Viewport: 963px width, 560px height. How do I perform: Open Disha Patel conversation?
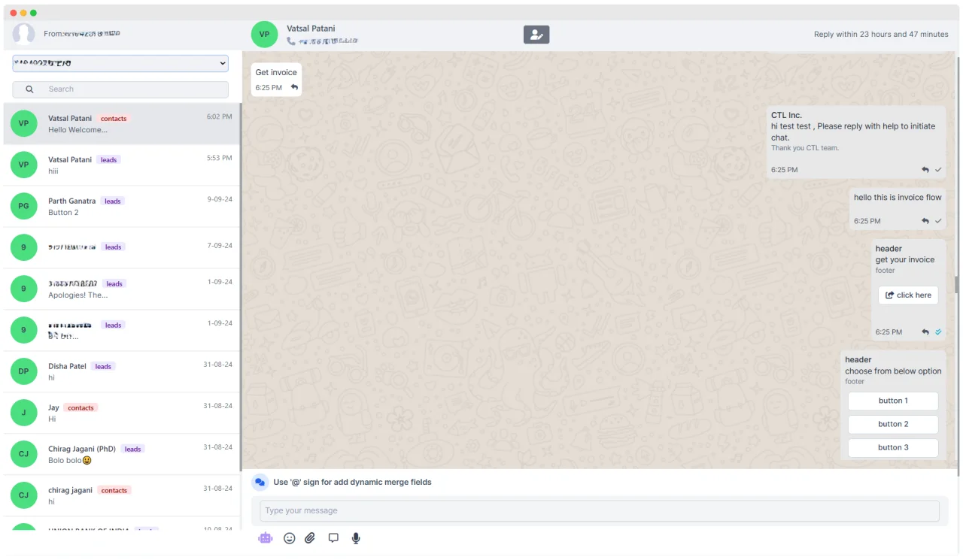(x=121, y=372)
